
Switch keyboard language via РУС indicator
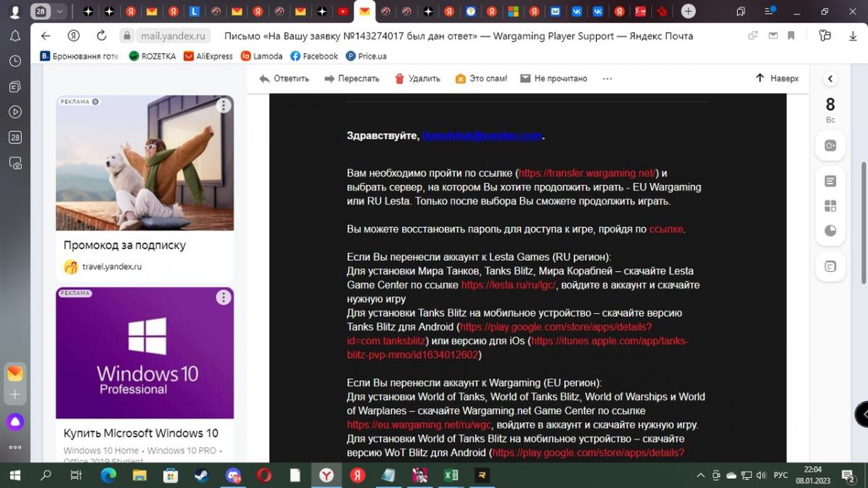click(x=781, y=475)
